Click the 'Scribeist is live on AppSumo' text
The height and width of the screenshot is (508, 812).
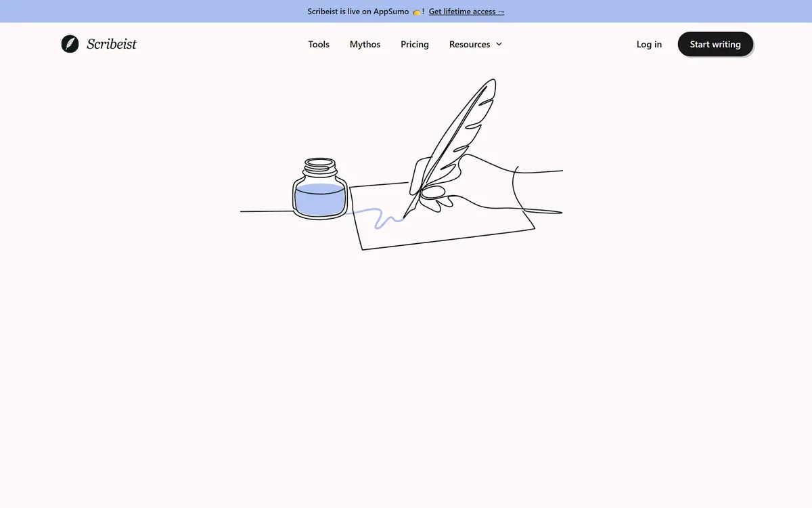[358, 12]
